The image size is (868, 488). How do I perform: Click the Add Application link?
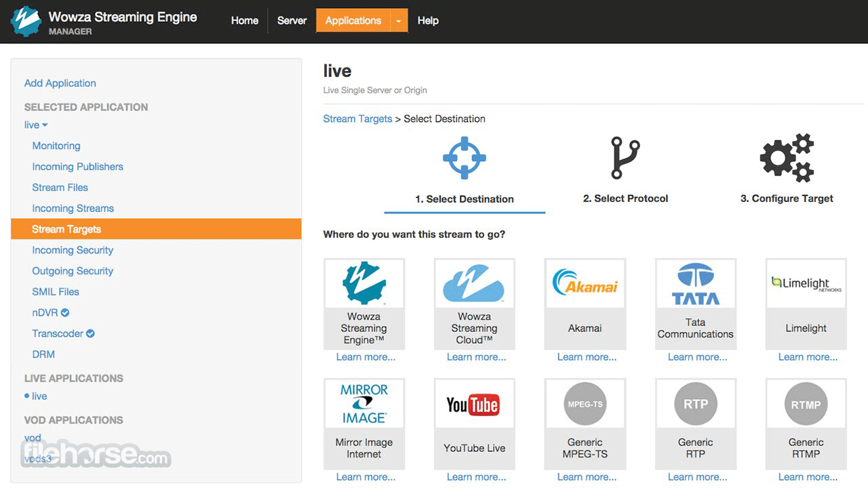[x=60, y=83]
